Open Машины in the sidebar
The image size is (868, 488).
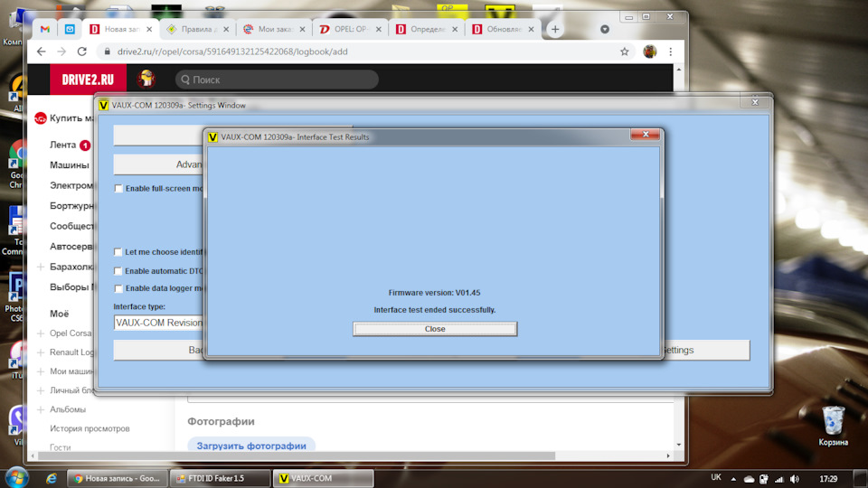[70, 164]
